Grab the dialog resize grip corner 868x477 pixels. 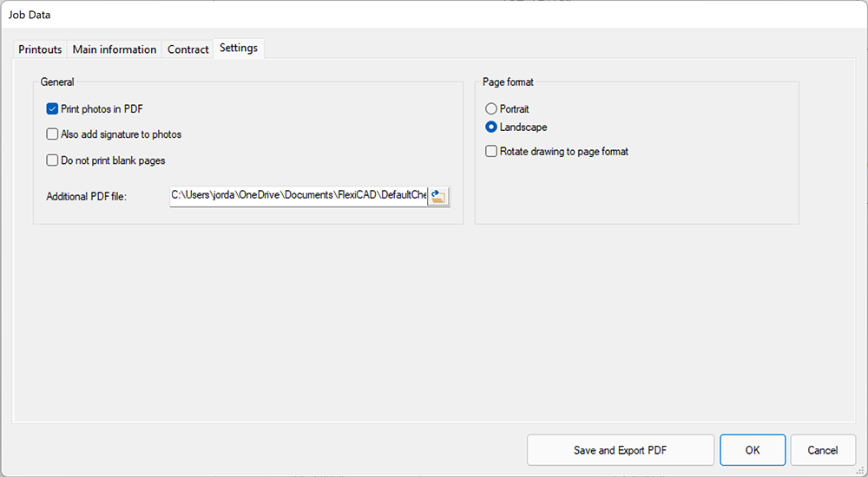click(859, 470)
